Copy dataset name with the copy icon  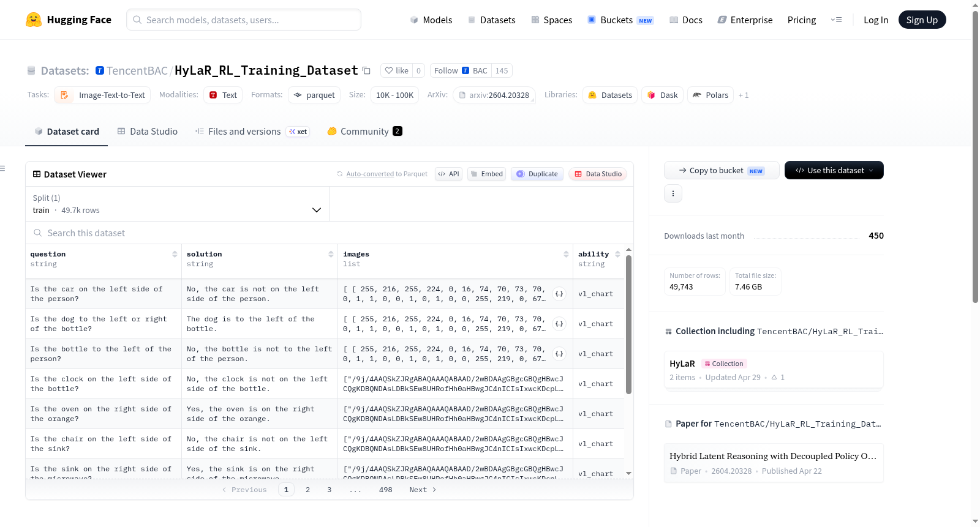pos(366,70)
